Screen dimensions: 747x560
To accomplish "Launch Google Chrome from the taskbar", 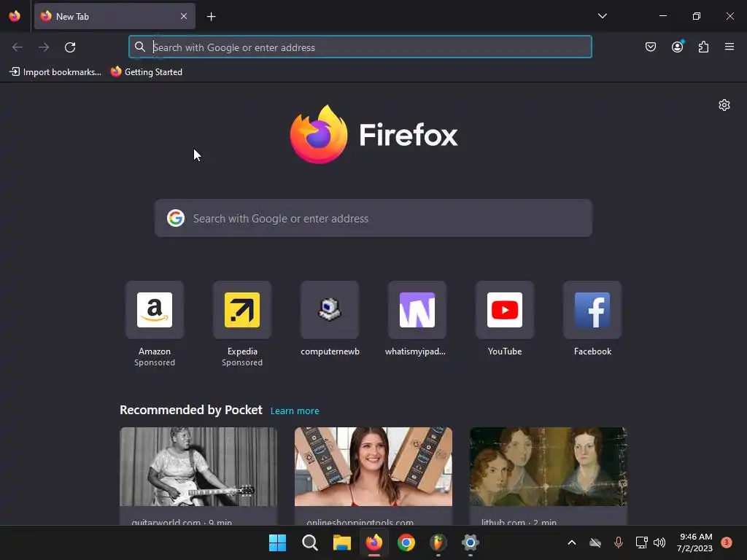I will tap(406, 542).
